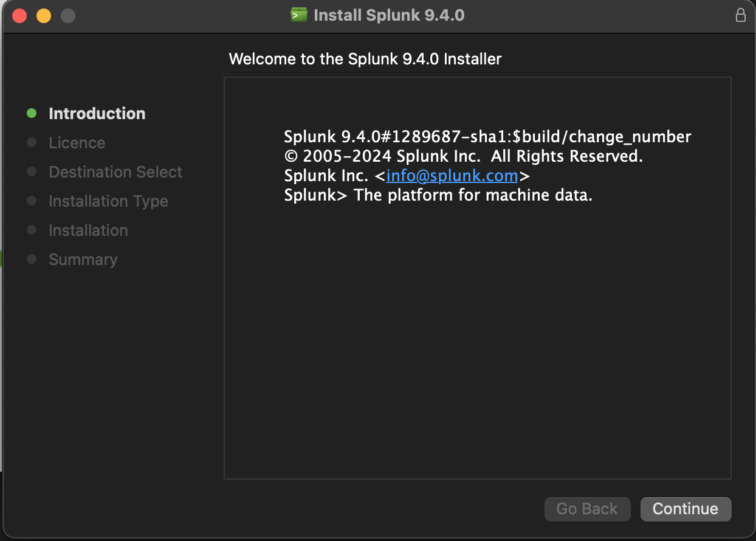This screenshot has width=756, height=541.
Task: Click the grey bullet beside Licence
Action: click(32, 142)
